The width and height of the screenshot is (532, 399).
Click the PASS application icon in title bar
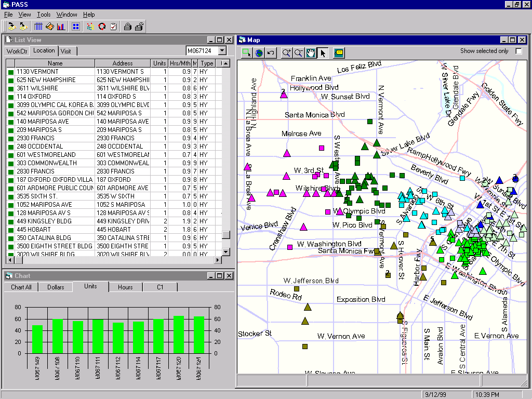pyautogui.click(x=6, y=4)
